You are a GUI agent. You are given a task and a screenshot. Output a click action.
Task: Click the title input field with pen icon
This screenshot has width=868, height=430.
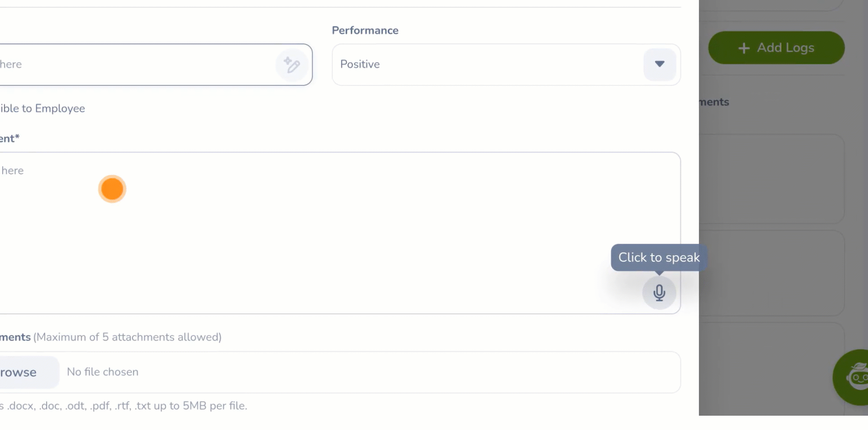click(x=134, y=64)
